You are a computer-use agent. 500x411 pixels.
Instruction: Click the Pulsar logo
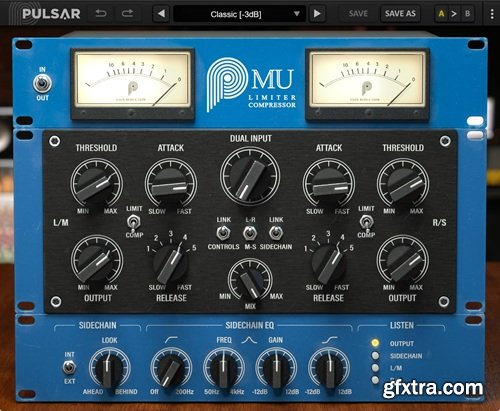coord(45,14)
